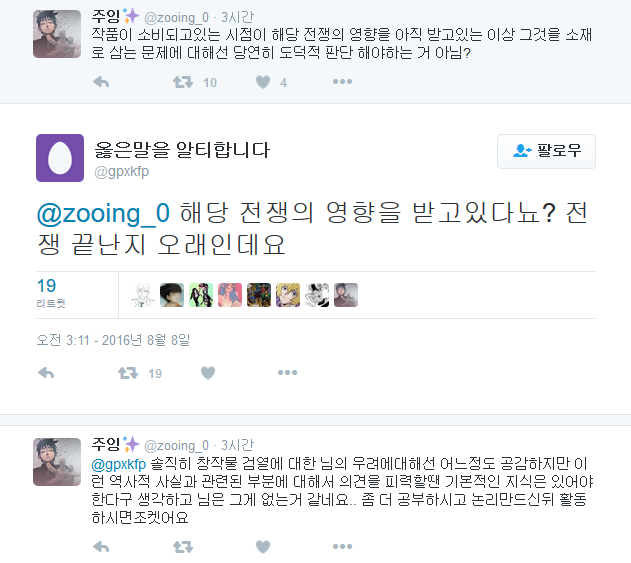
Task: Retweet the main tweet with 19 retweets
Action: click(x=128, y=373)
